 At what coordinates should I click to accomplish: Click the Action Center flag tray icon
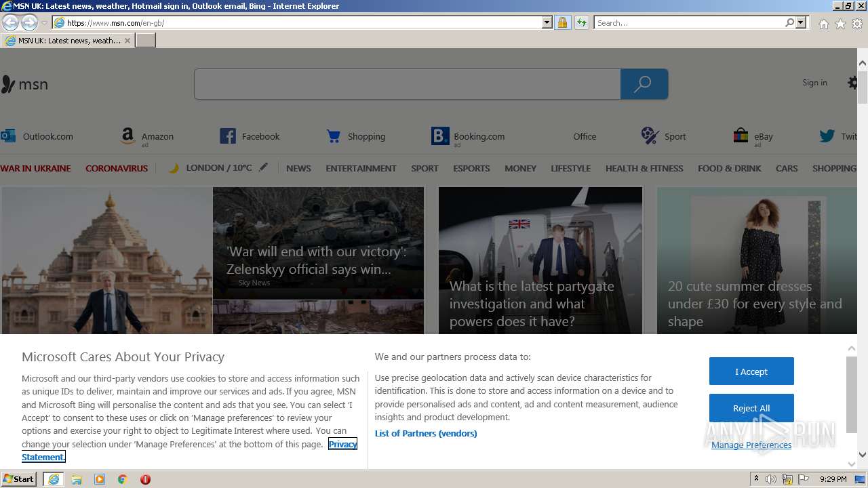click(804, 479)
